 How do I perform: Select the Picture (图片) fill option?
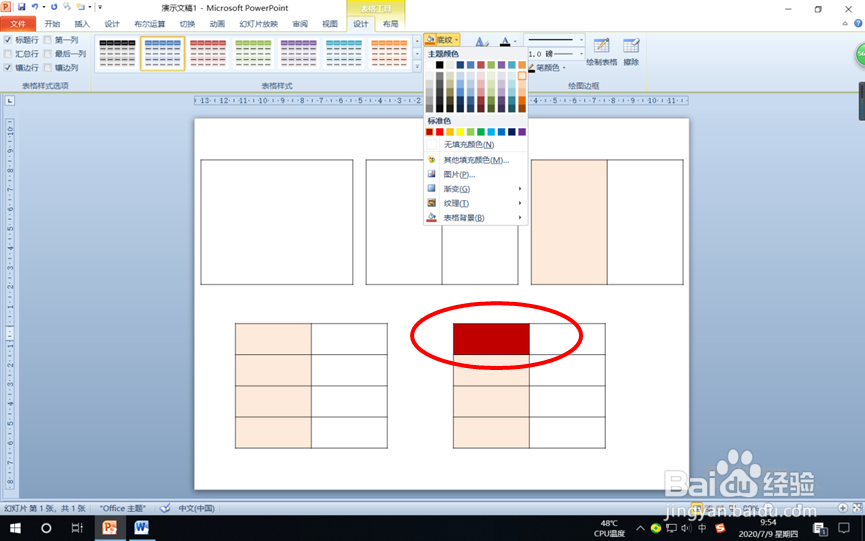point(476,174)
